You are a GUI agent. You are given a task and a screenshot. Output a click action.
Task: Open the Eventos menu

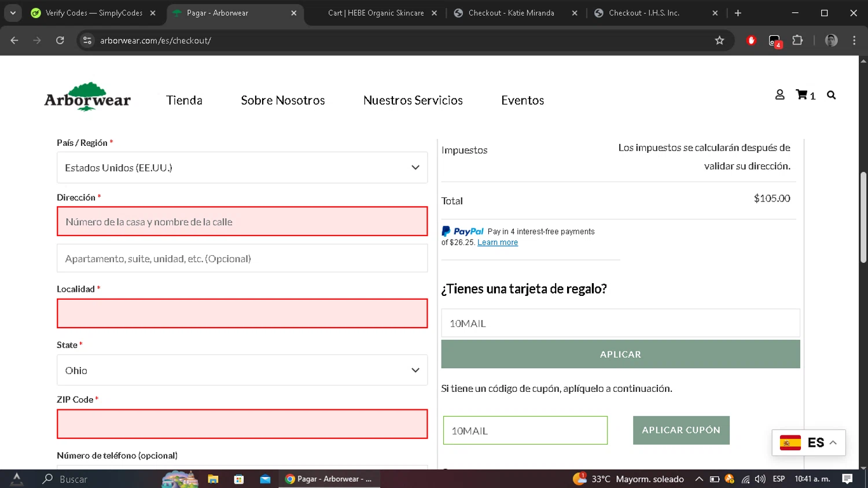(x=523, y=100)
